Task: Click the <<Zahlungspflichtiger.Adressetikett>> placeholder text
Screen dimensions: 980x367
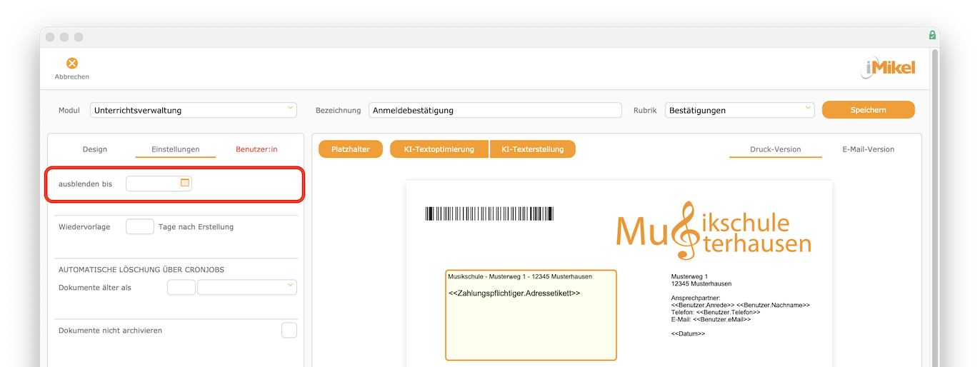Action: 514,293
